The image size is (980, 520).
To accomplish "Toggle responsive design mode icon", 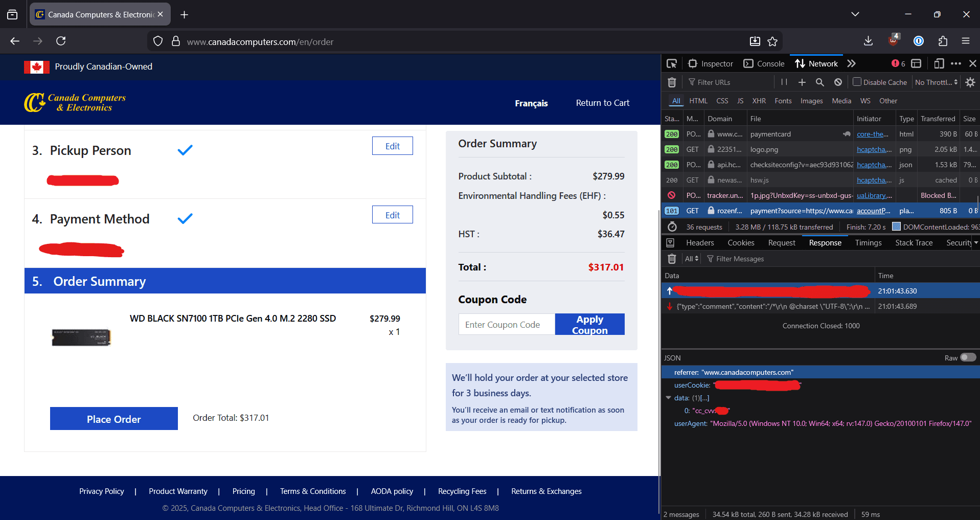I will click(939, 63).
